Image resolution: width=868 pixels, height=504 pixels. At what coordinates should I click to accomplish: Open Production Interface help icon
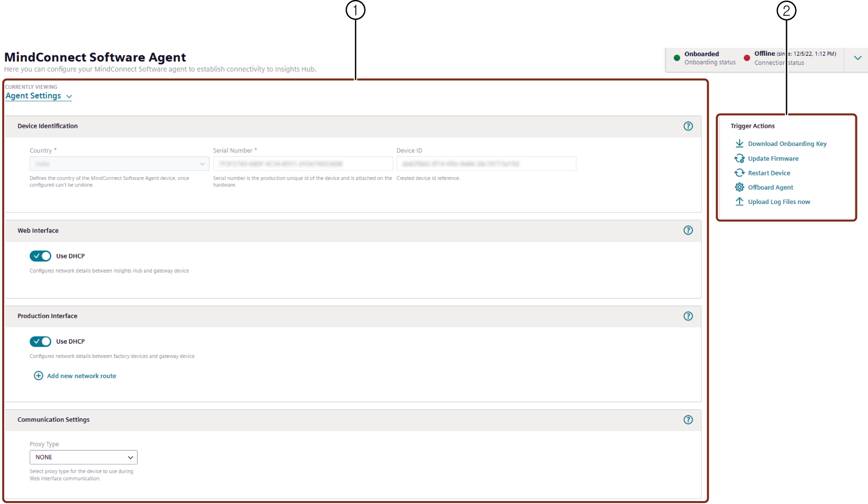point(688,316)
